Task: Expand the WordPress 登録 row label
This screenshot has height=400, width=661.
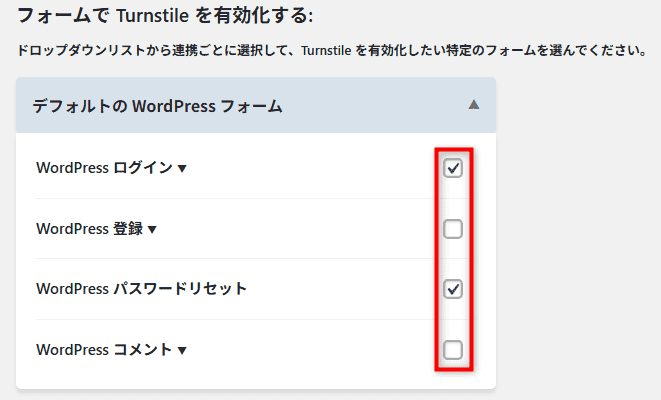Action: click(x=89, y=229)
